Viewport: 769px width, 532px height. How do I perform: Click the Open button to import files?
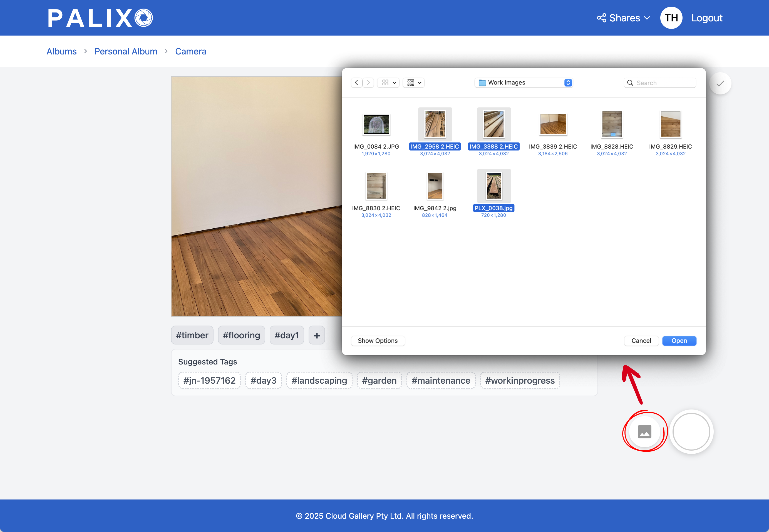[679, 341]
